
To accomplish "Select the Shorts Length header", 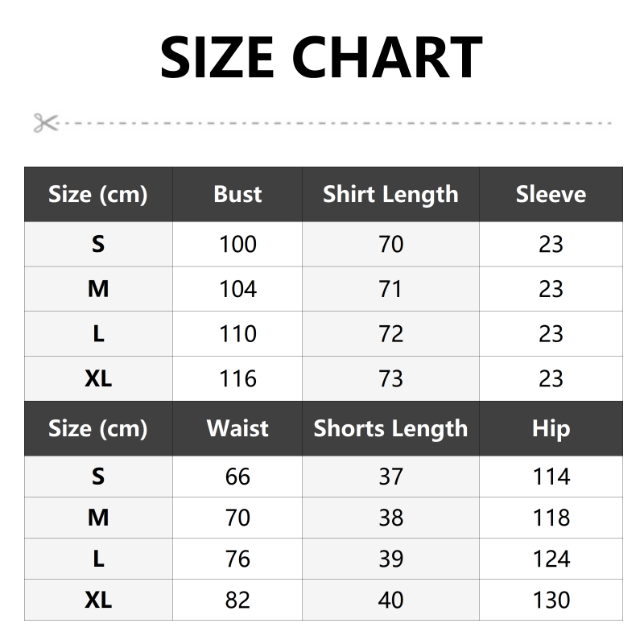I will (390, 428).
